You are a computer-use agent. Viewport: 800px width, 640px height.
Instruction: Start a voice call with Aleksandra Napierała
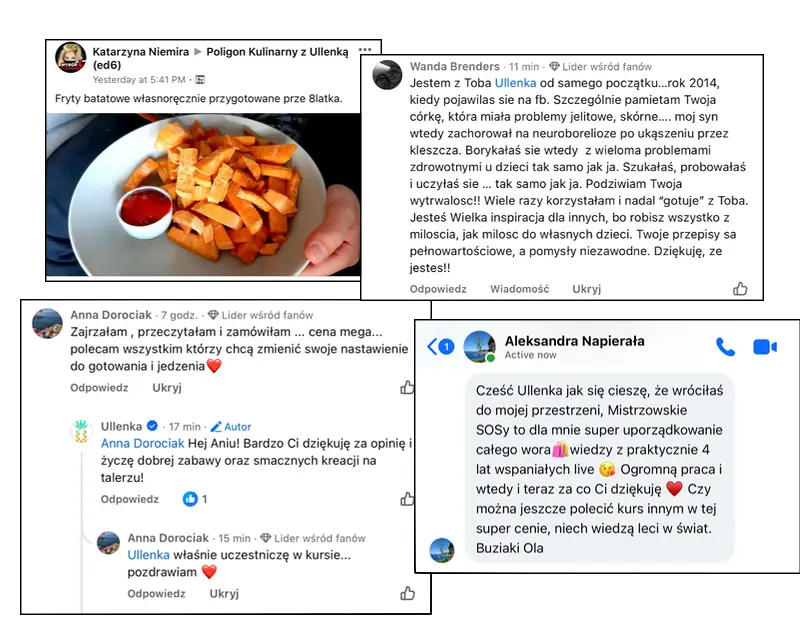click(x=725, y=347)
